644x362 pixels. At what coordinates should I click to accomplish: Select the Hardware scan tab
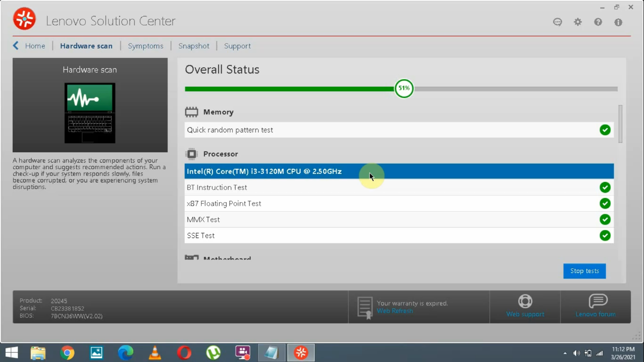point(86,46)
